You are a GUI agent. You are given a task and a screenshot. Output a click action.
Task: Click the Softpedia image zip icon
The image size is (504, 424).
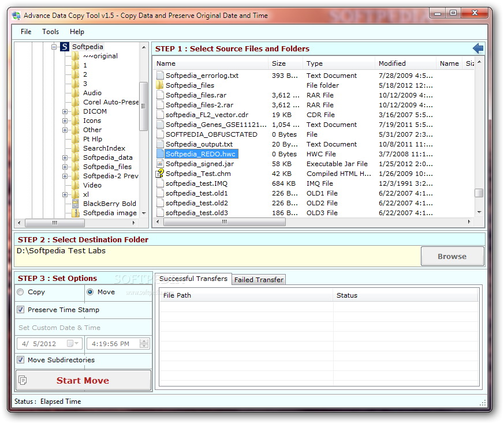76,213
